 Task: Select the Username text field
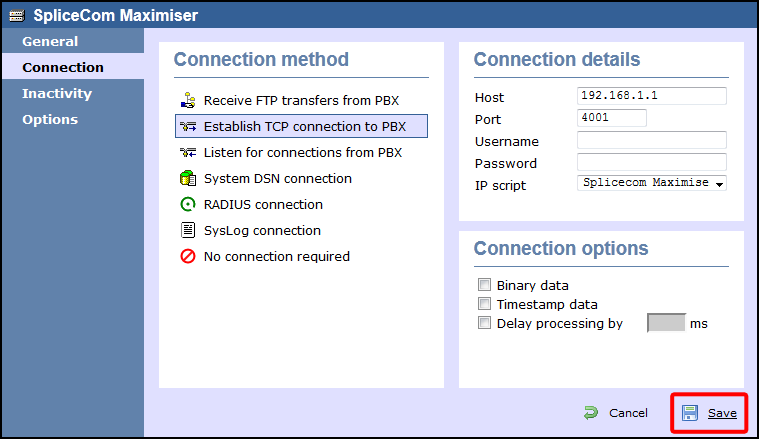click(x=652, y=140)
